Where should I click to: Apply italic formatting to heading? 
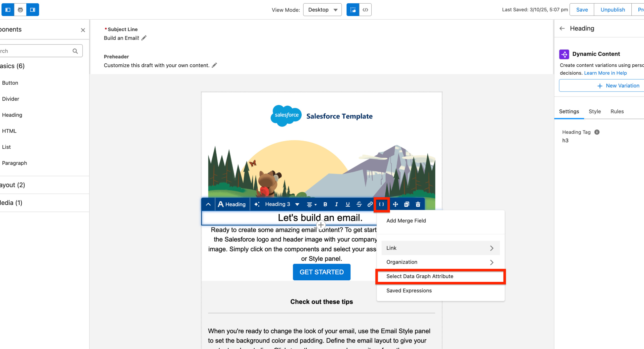point(336,204)
